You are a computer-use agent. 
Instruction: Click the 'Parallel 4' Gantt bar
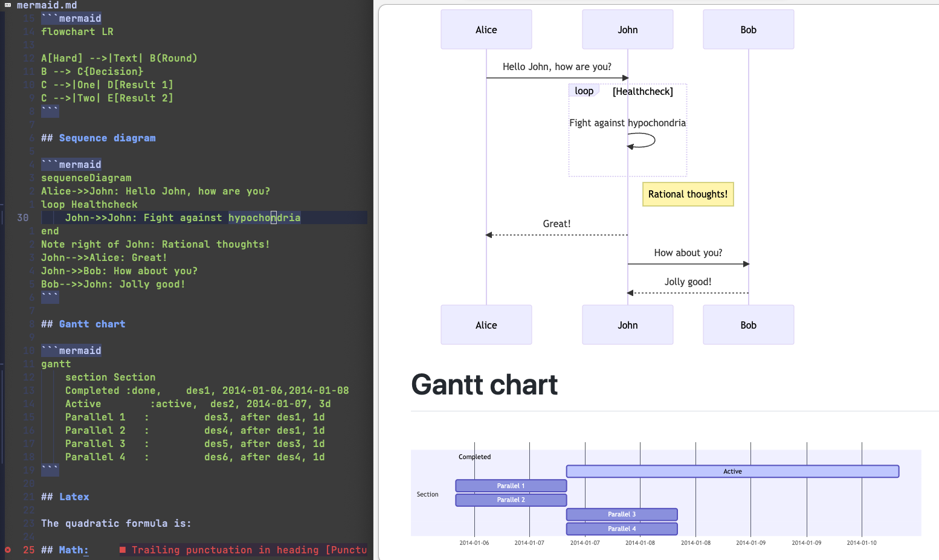(622, 529)
